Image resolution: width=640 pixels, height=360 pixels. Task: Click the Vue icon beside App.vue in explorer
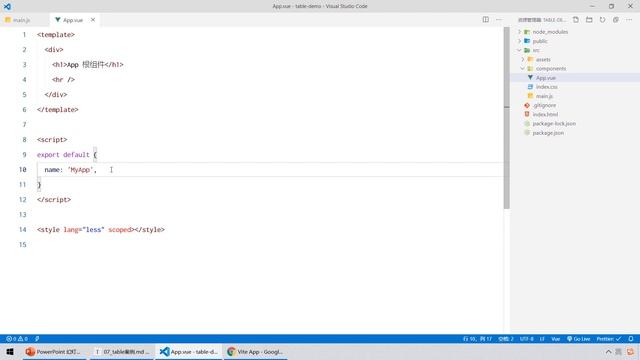click(x=530, y=78)
